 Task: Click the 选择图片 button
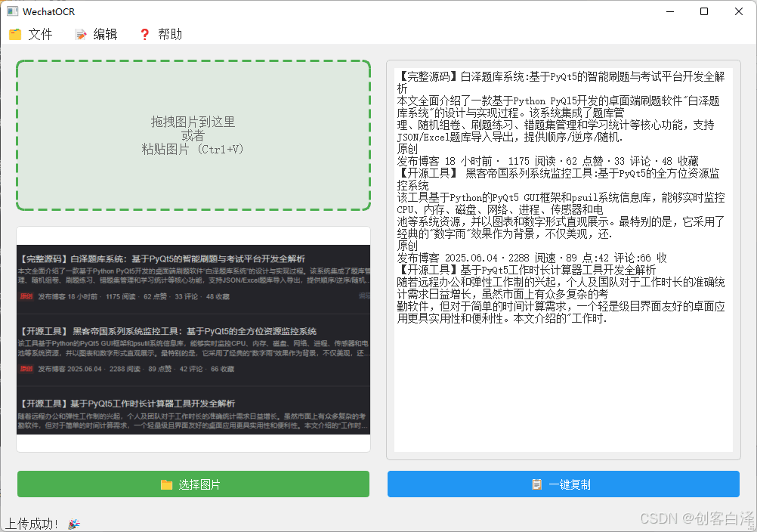193,484
